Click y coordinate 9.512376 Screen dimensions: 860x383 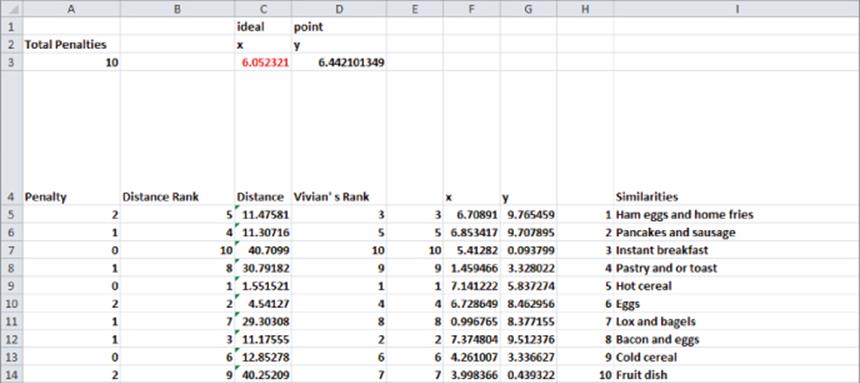coord(528,339)
